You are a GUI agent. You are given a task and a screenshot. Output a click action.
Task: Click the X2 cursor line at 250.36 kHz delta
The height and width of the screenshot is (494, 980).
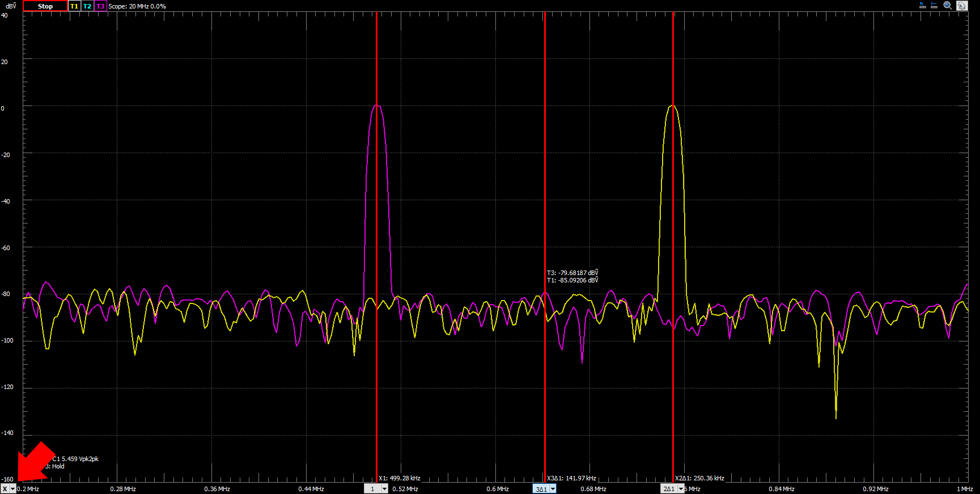673,247
